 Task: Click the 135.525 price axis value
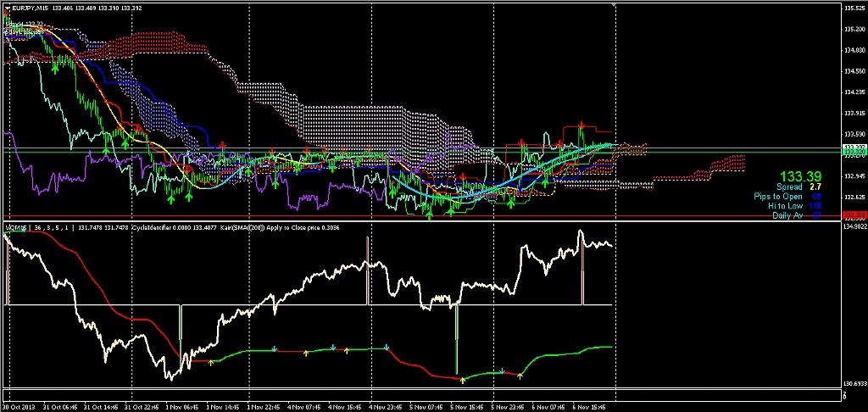click(854, 8)
